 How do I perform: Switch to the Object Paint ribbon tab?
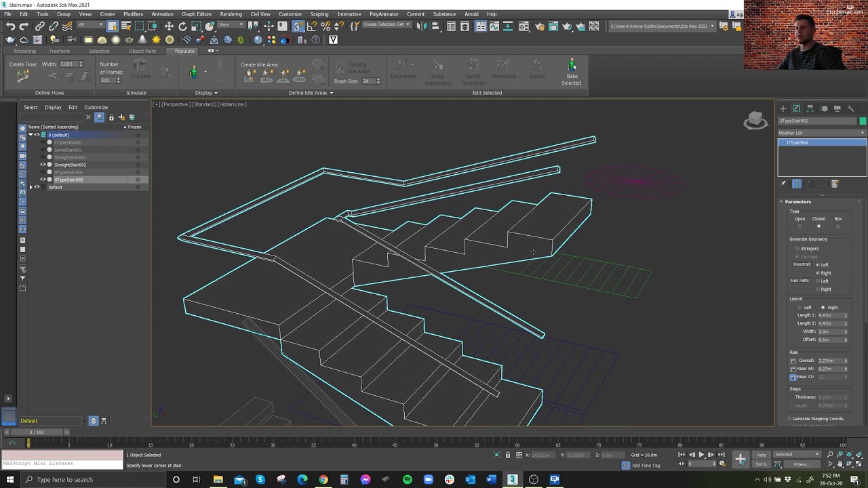tap(142, 51)
